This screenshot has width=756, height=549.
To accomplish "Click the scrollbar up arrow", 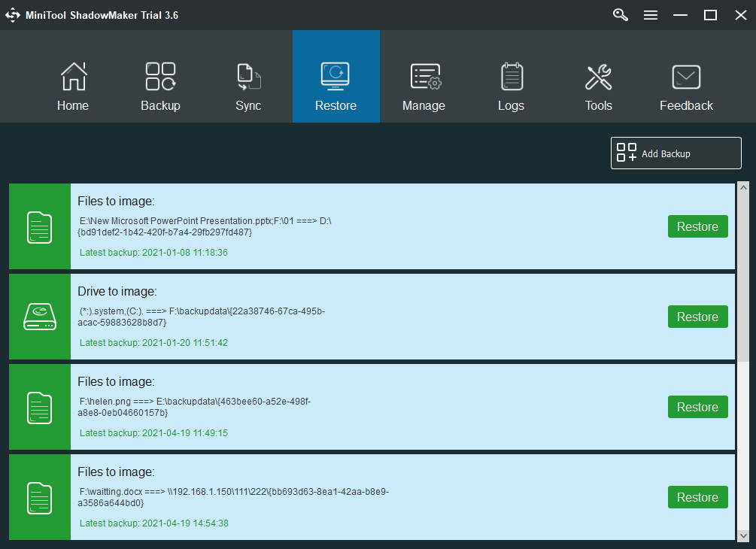I will pyautogui.click(x=743, y=187).
